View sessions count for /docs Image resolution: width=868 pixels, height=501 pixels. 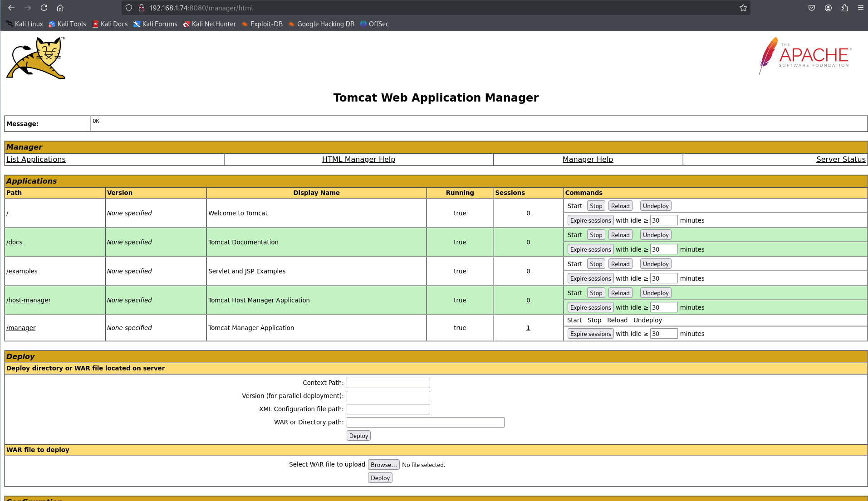[x=528, y=242]
